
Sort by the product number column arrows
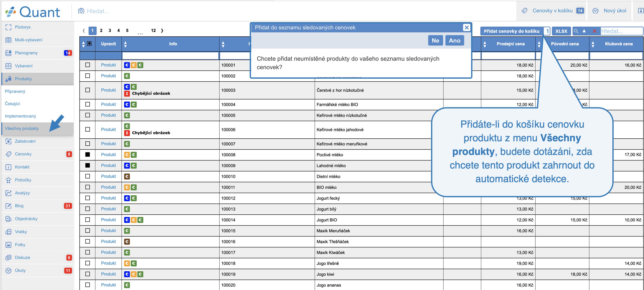[223, 44]
